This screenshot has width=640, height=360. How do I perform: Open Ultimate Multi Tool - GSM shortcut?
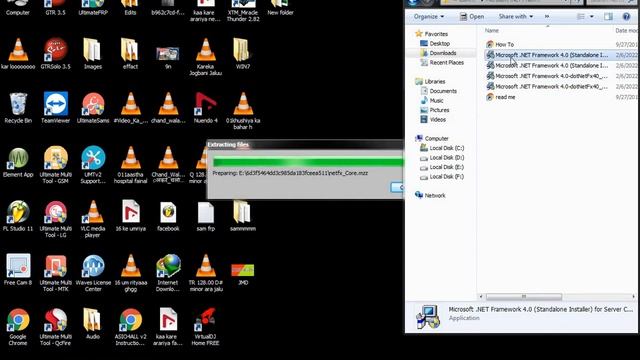tap(56, 164)
